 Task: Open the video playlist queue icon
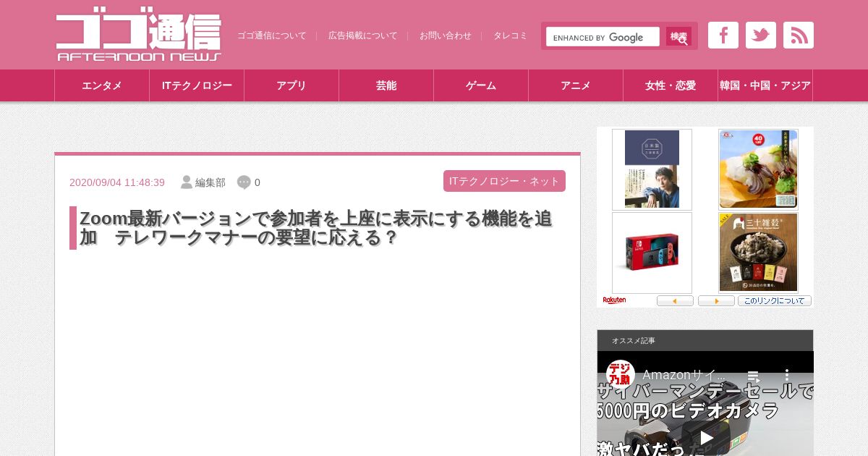(x=753, y=376)
